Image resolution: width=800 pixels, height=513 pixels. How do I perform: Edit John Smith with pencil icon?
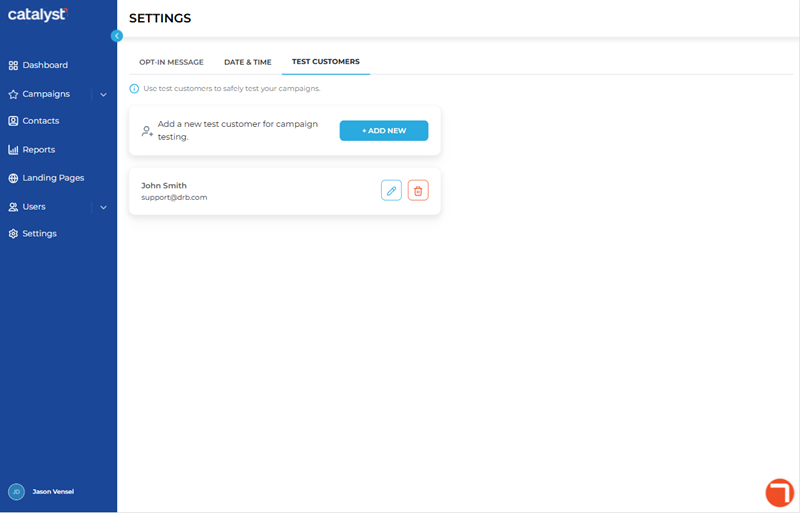391,190
